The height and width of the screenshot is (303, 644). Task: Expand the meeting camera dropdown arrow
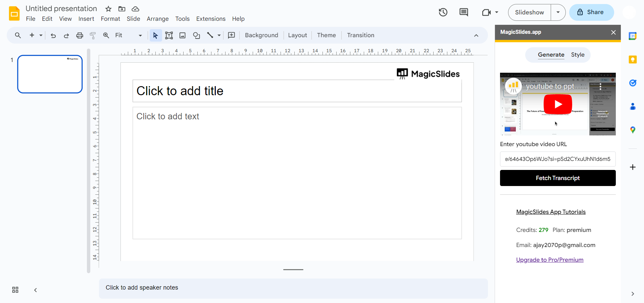click(497, 12)
